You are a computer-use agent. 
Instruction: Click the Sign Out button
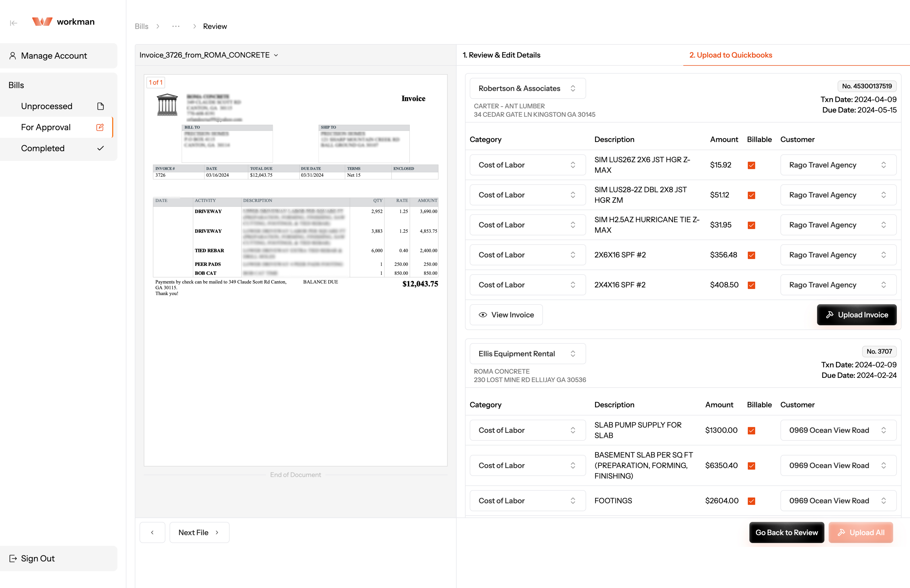[59, 558]
